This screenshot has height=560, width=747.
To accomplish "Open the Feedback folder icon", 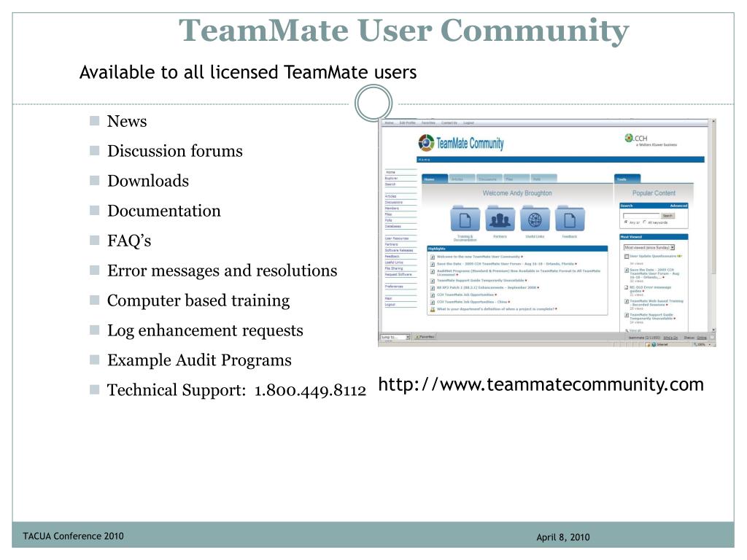I will pyautogui.click(x=570, y=219).
